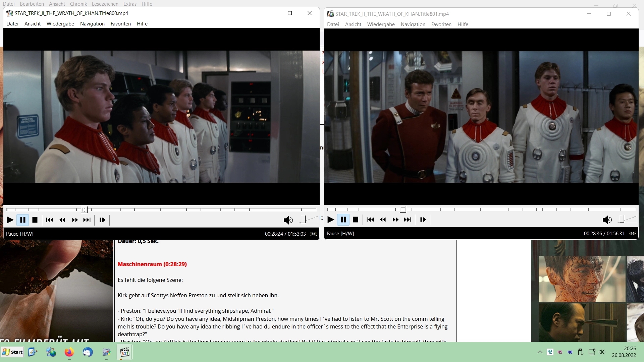
Task: Open Chronik menu in Firefox window
Action: click(78, 4)
